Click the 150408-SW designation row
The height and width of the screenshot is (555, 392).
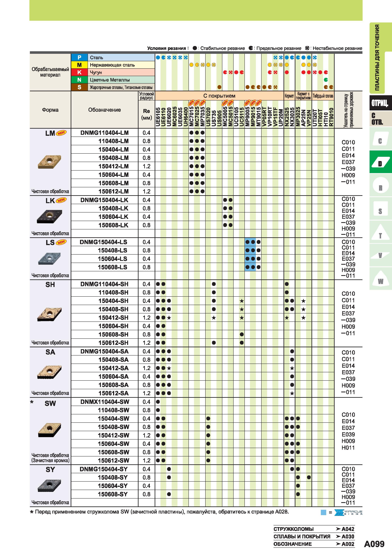click(114, 427)
